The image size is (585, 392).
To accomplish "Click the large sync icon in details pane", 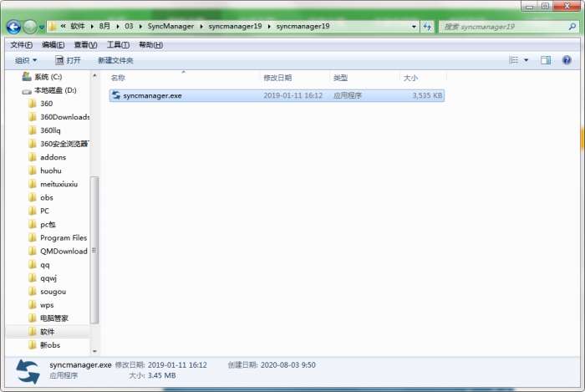I will click(x=28, y=371).
